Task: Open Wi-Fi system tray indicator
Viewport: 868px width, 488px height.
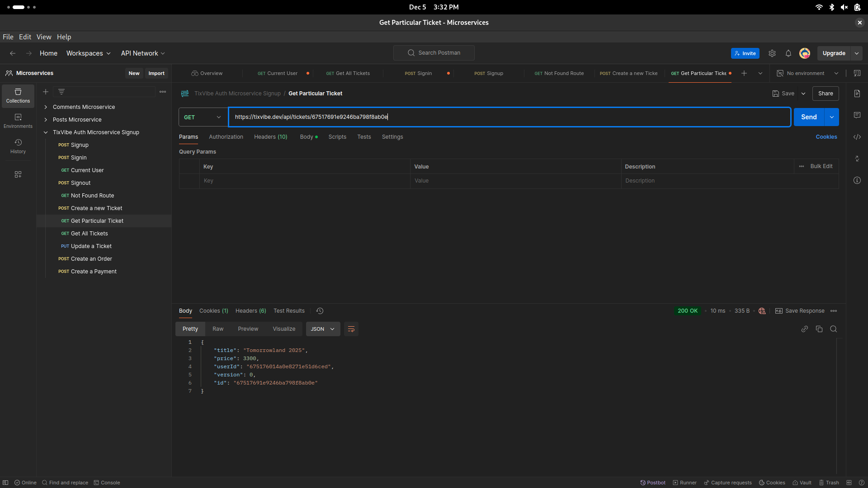Action: pyautogui.click(x=819, y=7)
